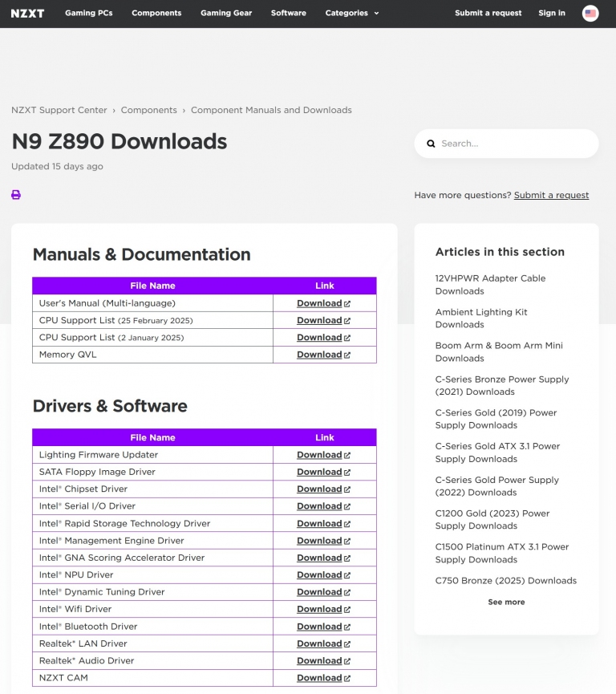This screenshot has width=616, height=694.
Task: Click "NZXT CAM" file name cell
Action: click(152, 678)
